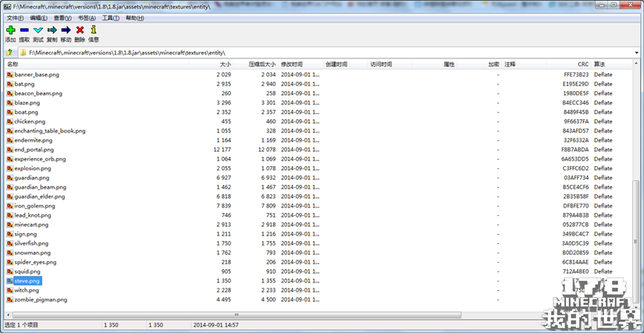644x333 pixels.
Task: Click the file icon of lead_knot.png
Action: pyautogui.click(x=10, y=215)
